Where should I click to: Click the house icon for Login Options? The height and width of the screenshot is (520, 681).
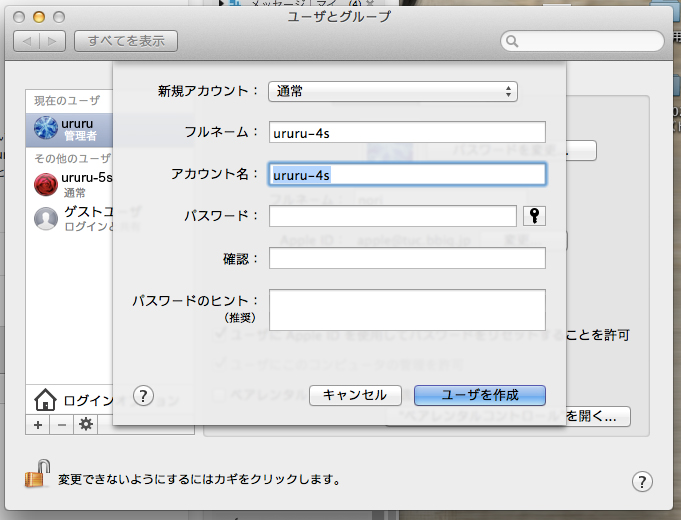click(45, 400)
